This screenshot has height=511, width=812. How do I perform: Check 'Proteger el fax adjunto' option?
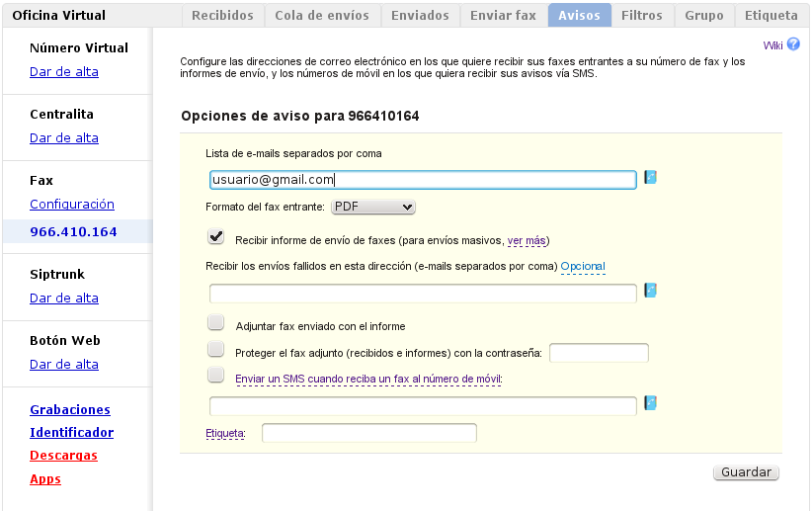[x=215, y=349]
